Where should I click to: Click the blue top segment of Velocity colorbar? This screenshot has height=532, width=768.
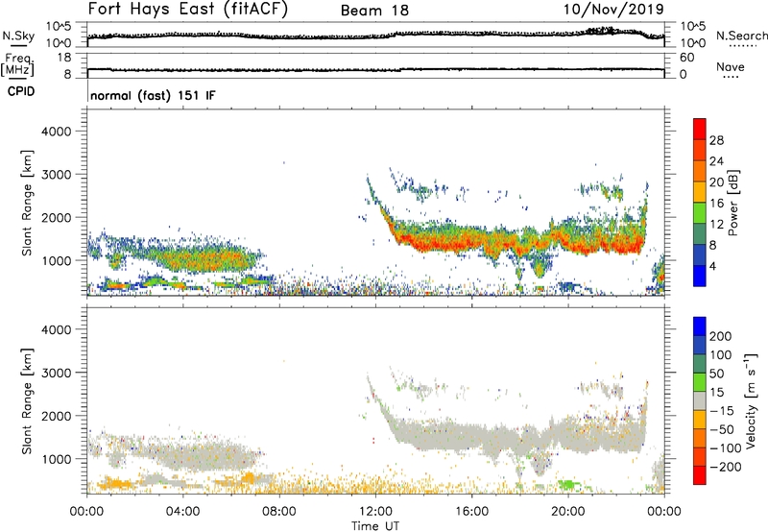(700, 326)
